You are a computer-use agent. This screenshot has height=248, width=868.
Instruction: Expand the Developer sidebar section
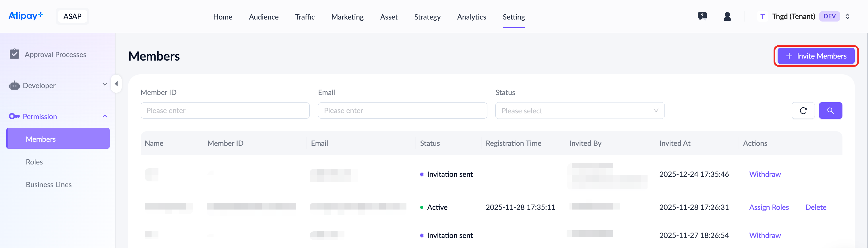pyautogui.click(x=105, y=84)
